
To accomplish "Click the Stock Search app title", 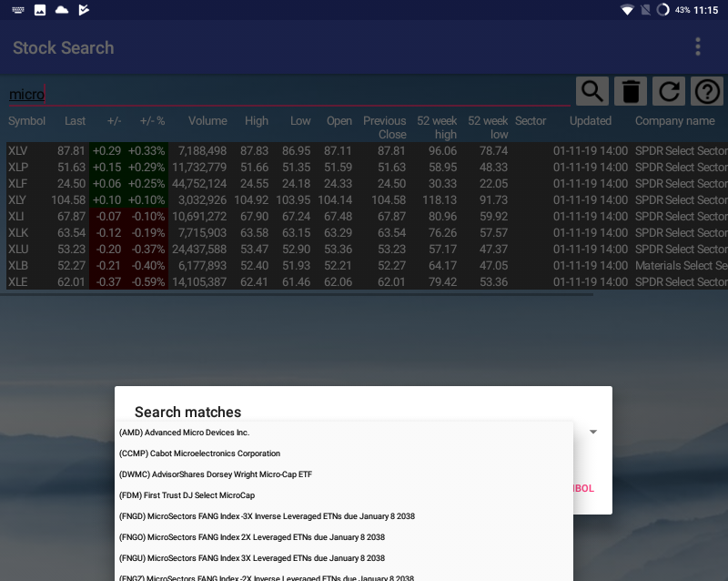I will 63,47.
